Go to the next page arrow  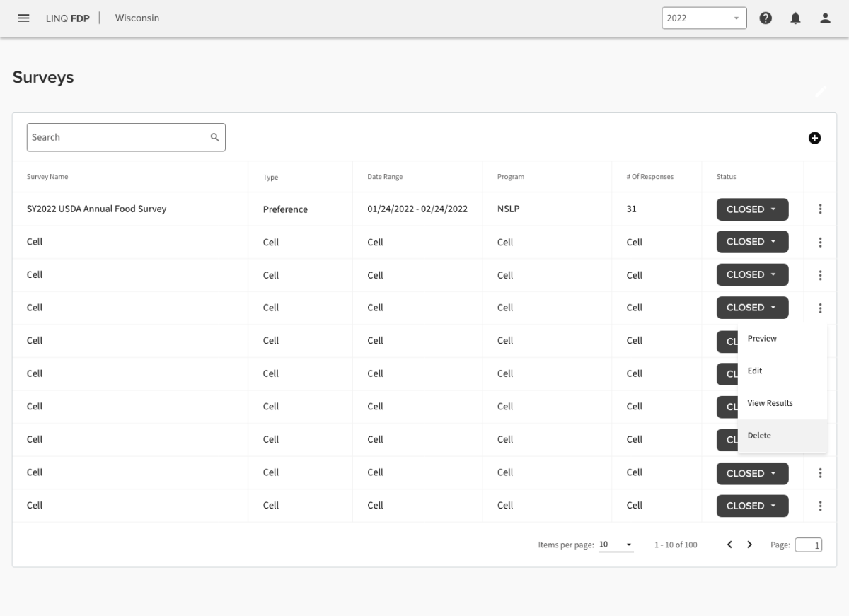(749, 545)
